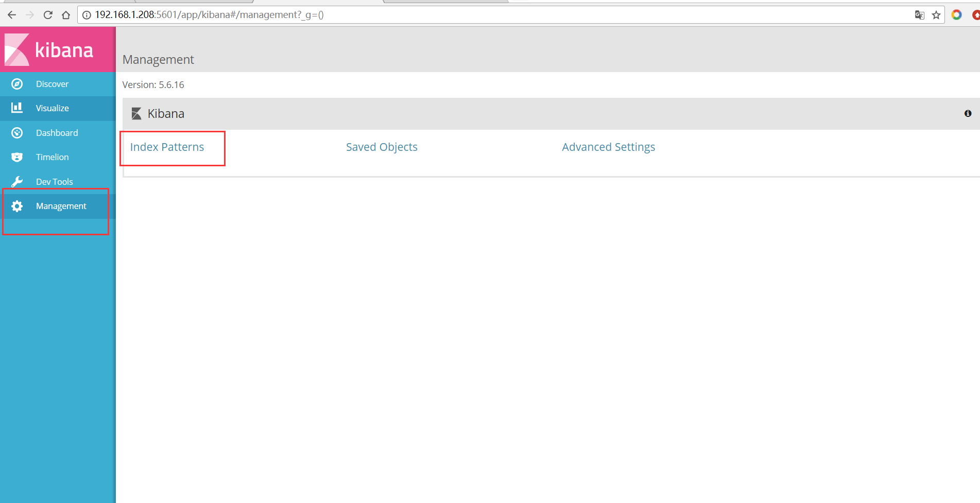Screen dimensions: 980x503
Task: Click the Version: 5.6.16 text
Action: pyautogui.click(x=153, y=85)
